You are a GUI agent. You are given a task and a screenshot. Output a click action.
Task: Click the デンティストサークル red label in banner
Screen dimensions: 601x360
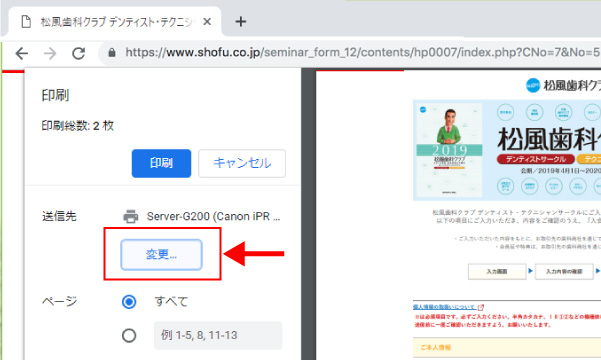coord(535,159)
